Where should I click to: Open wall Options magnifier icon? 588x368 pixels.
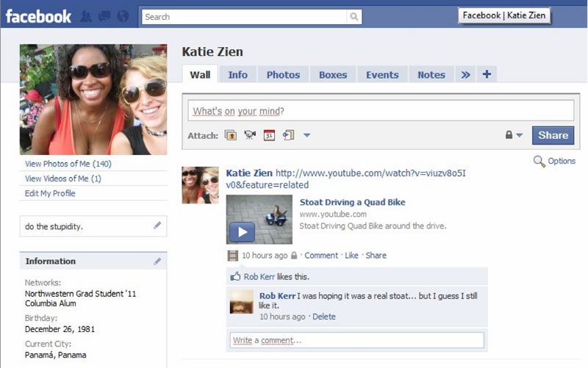pos(539,162)
